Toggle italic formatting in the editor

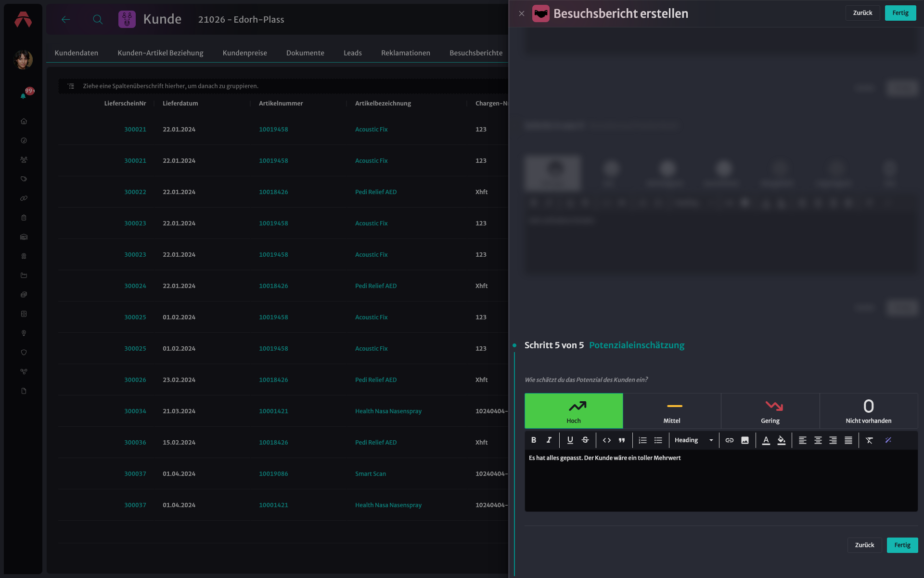(x=549, y=440)
